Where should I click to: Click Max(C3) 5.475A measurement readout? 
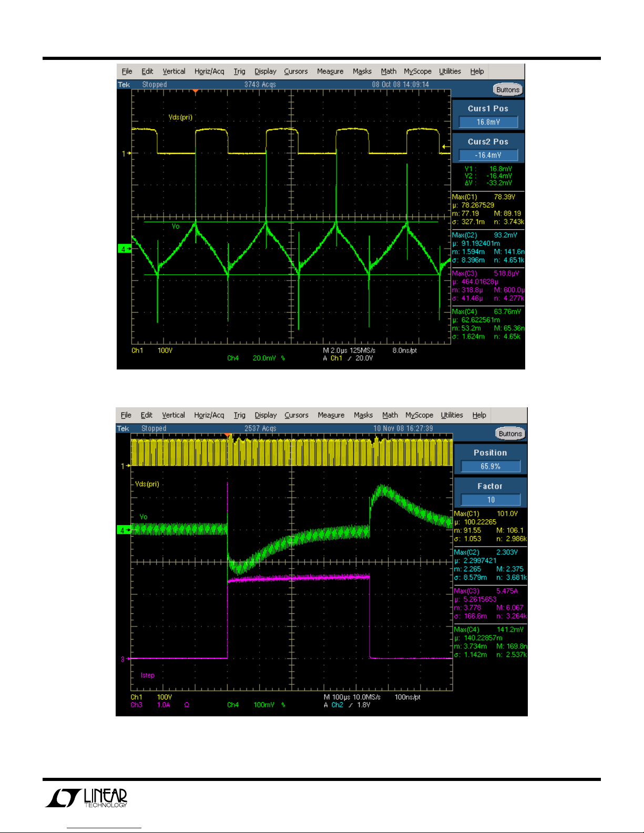(x=486, y=591)
